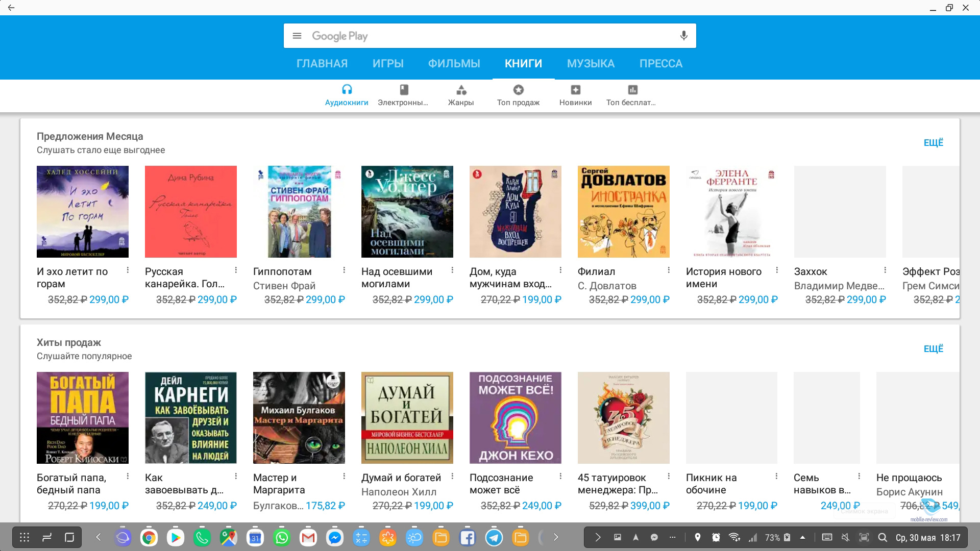Open options menu for Подсознание может всё

(x=560, y=476)
